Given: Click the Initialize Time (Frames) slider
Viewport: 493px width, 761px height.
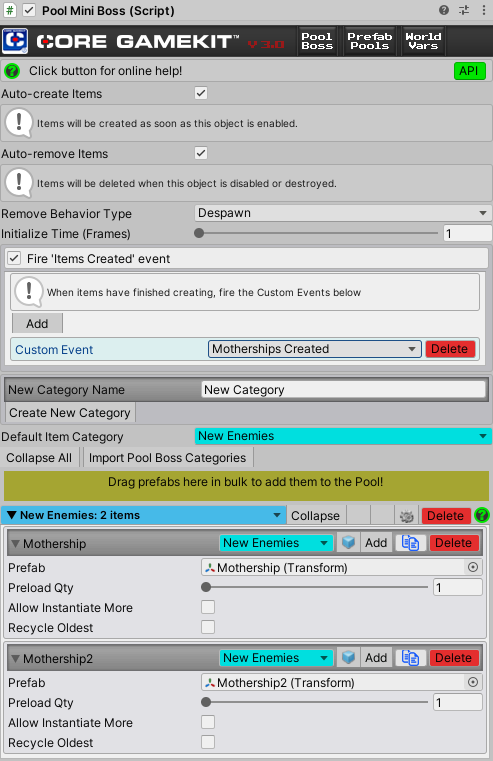Looking at the screenshot, I should pos(316,233).
